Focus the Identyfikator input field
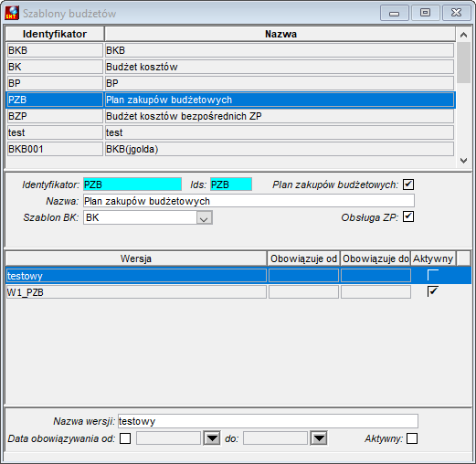This screenshot has width=476, height=464. pos(132,185)
